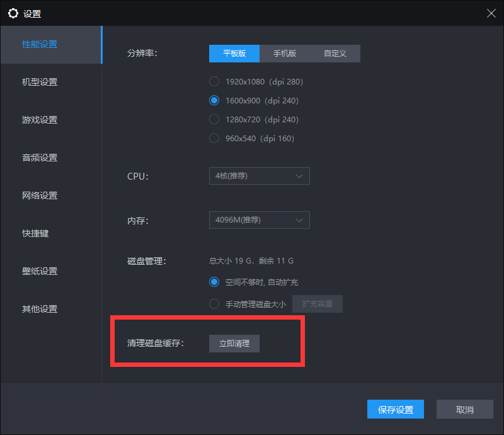504x435 pixels.
Task: Click 立即清理 to clear disk cache
Action: [x=234, y=344]
